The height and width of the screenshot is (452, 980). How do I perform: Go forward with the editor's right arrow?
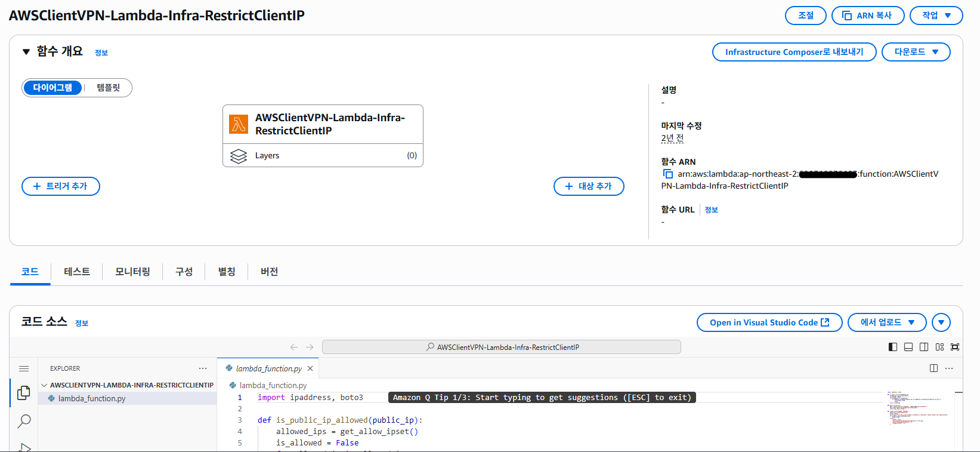[310, 347]
